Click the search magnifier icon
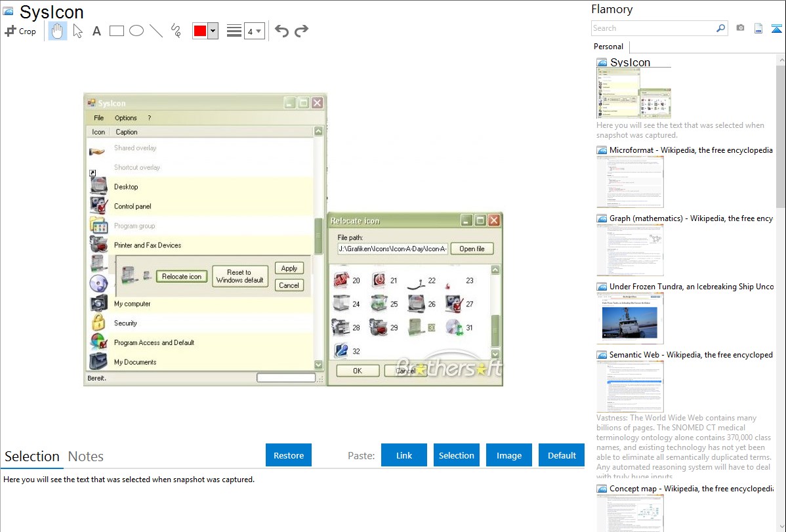 [720, 28]
